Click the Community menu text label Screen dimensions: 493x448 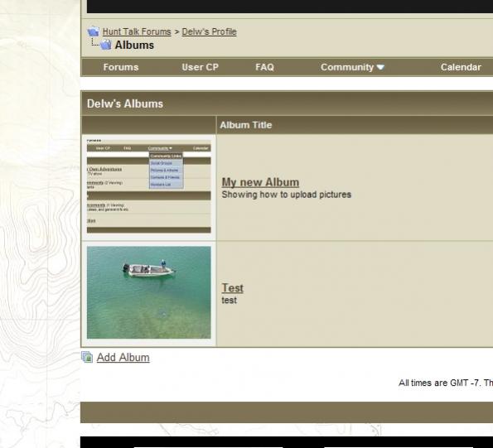(347, 67)
